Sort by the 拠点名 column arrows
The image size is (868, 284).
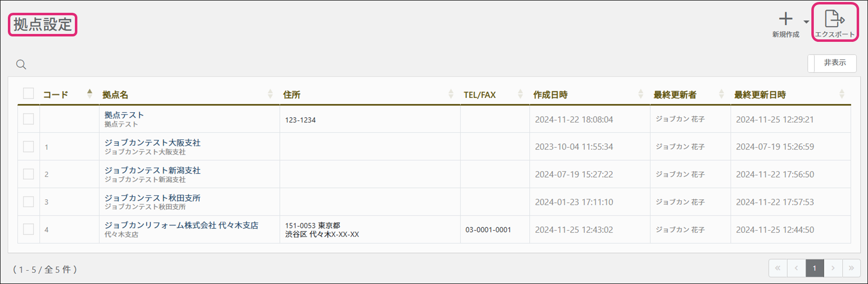[x=270, y=94]
